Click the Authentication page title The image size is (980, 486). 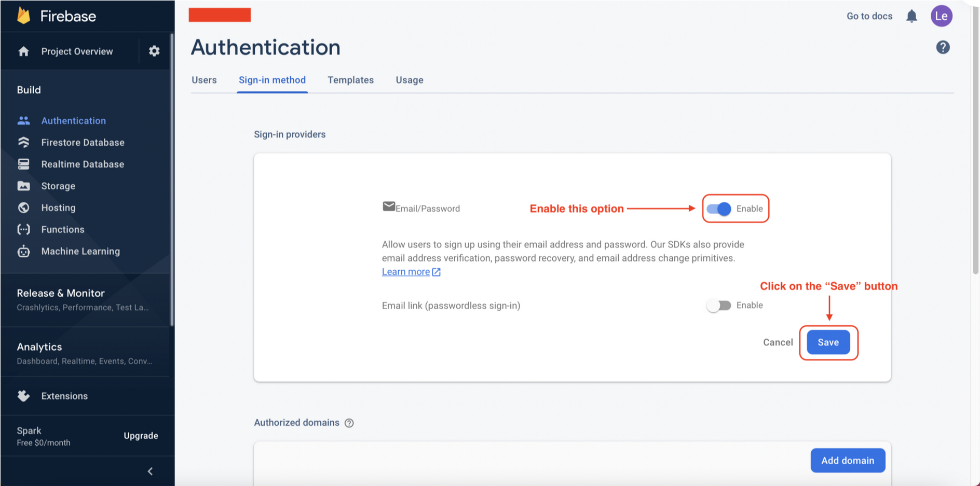pos(266,47)
